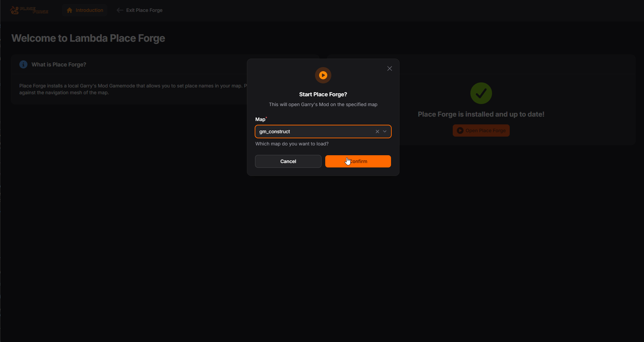Click the green checkmark installed icon

(481, 93)
